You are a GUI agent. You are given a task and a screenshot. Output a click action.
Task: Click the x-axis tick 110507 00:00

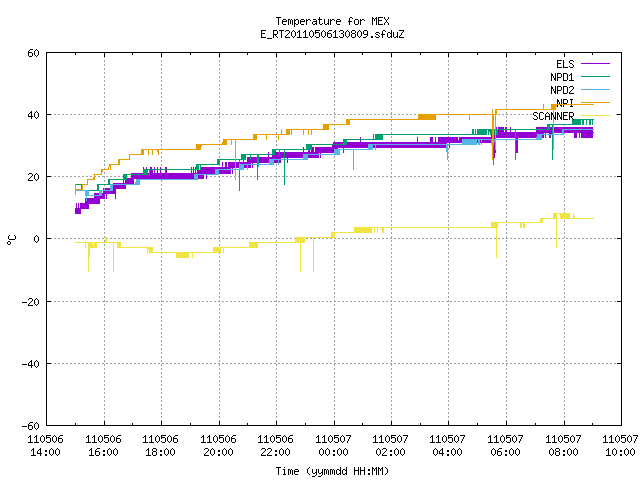[333, 446]
